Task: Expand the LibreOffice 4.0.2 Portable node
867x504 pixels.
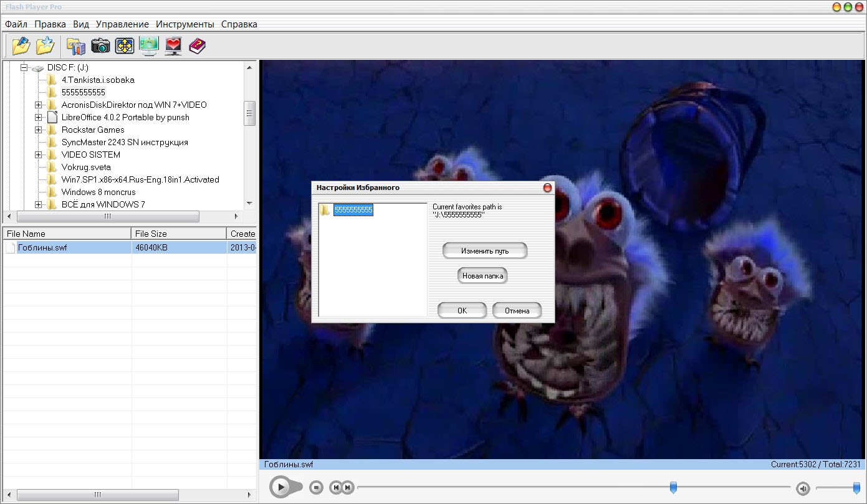Action: pos(39,117)
